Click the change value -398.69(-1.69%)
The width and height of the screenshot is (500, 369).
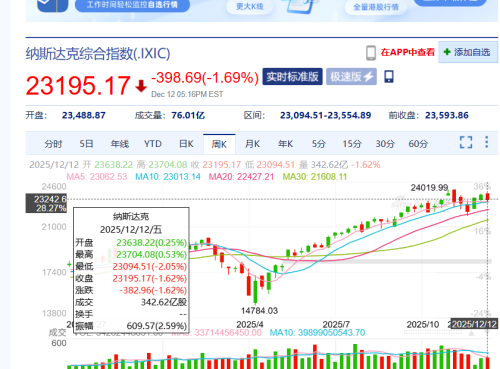(x=205, y=78)
